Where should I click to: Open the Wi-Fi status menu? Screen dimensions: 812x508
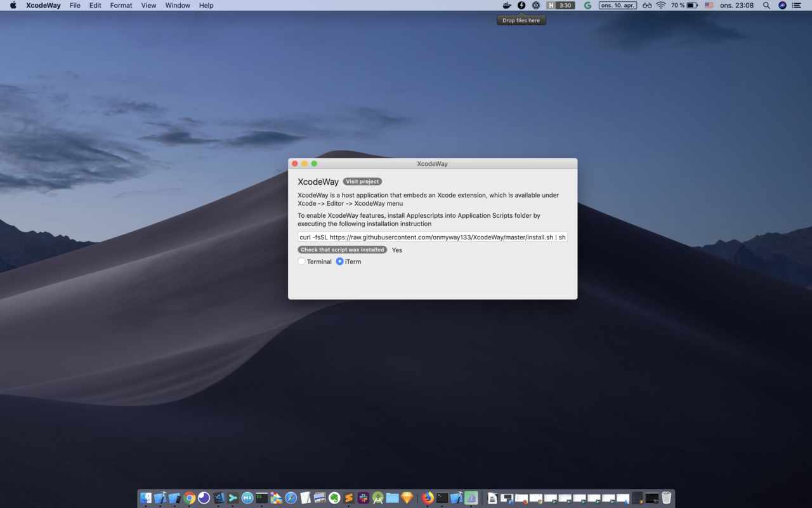click(x=661, y=5)
